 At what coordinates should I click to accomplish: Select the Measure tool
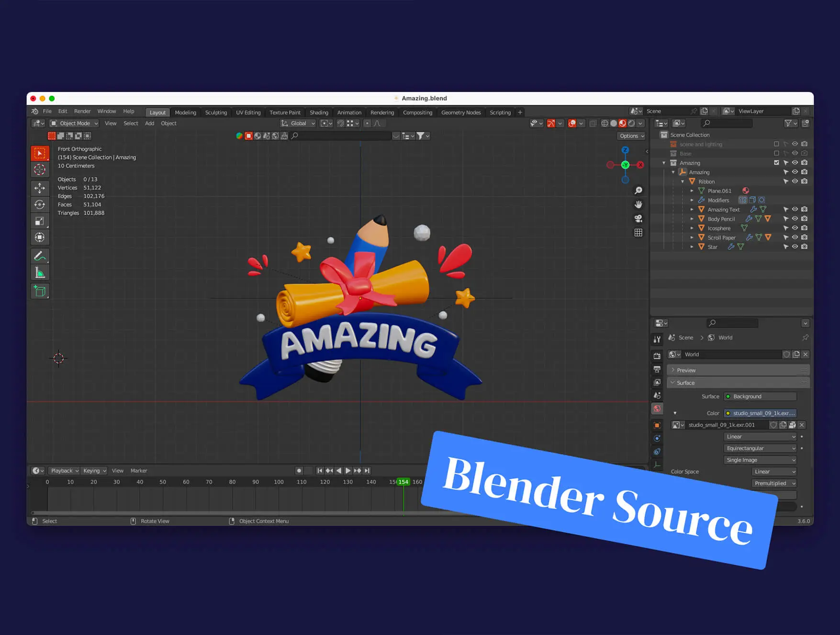[40, 273]
